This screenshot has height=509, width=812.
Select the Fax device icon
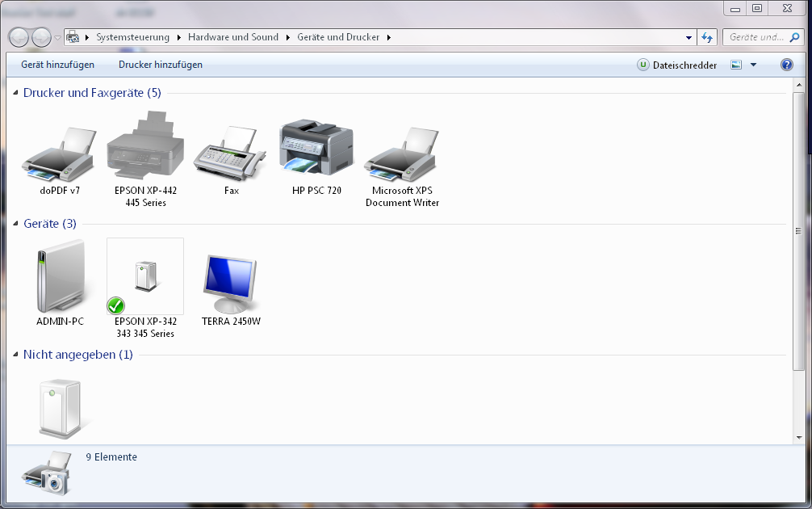pos(231,154)
